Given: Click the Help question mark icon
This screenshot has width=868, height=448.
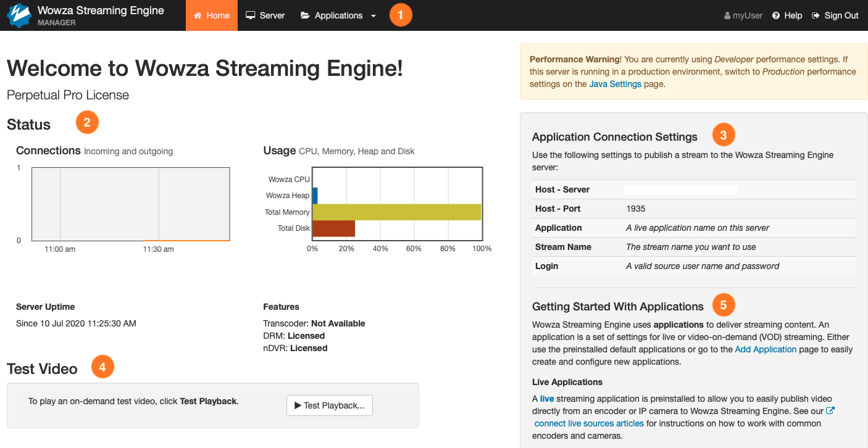Looking at the screenshot, I should click(x=776, y=15).
